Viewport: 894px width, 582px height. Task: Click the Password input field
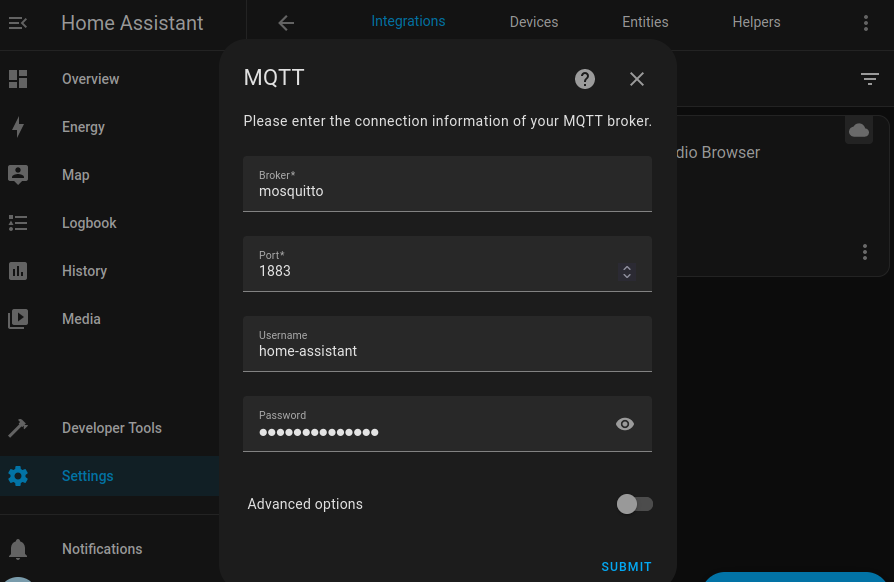point(447,424)
